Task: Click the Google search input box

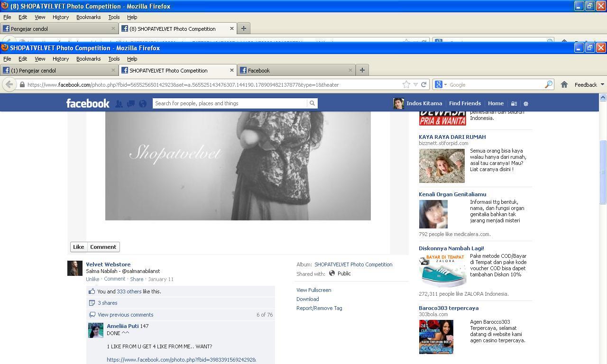Action: [496, 85]
